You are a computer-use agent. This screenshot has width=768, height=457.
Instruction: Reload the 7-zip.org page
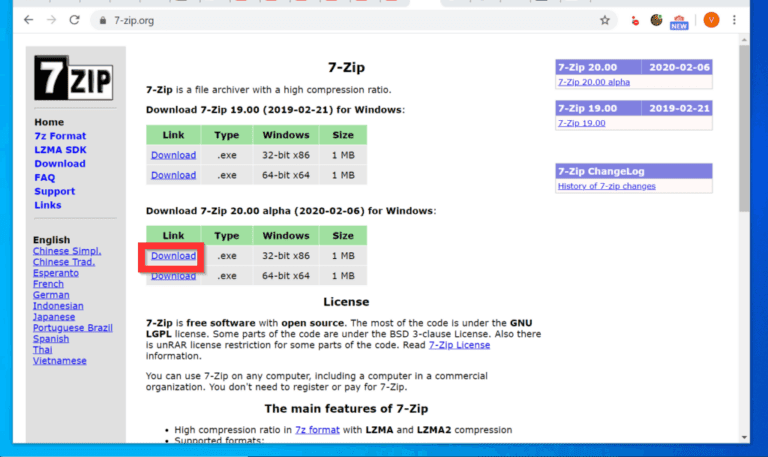point(75,20)
